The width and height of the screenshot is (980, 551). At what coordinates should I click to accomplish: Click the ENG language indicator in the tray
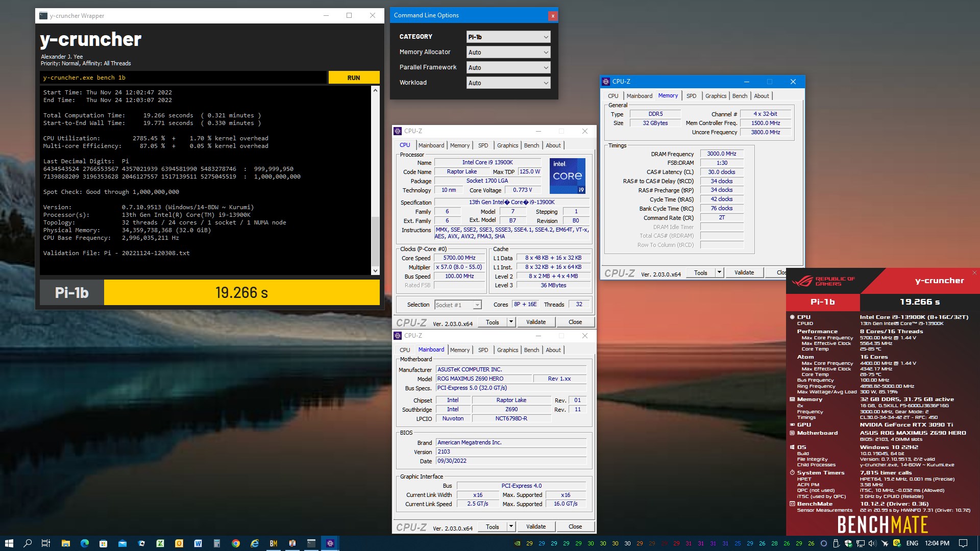pos(912,543)
